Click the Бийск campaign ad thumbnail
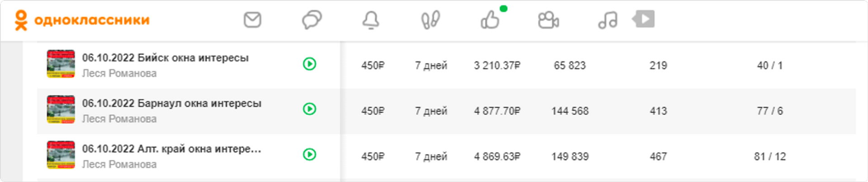868x182 pixels. (61, 64)
